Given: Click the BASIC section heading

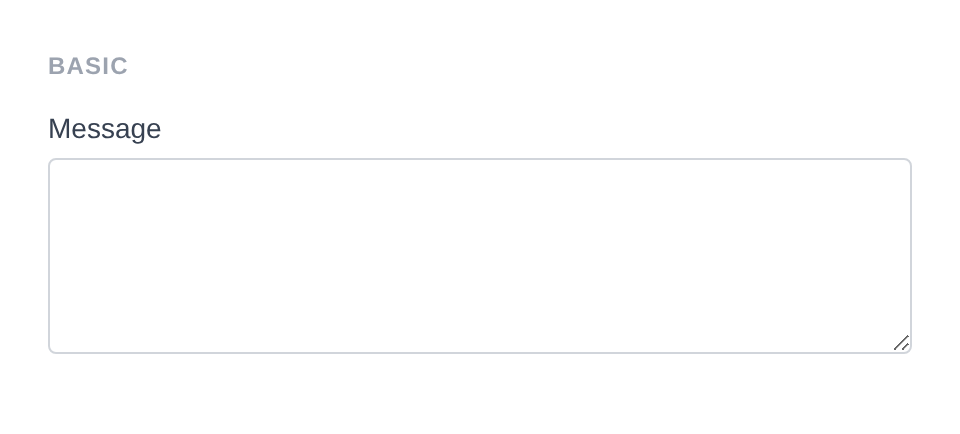Looking at the screenshot, I should [x=88, y=66].
